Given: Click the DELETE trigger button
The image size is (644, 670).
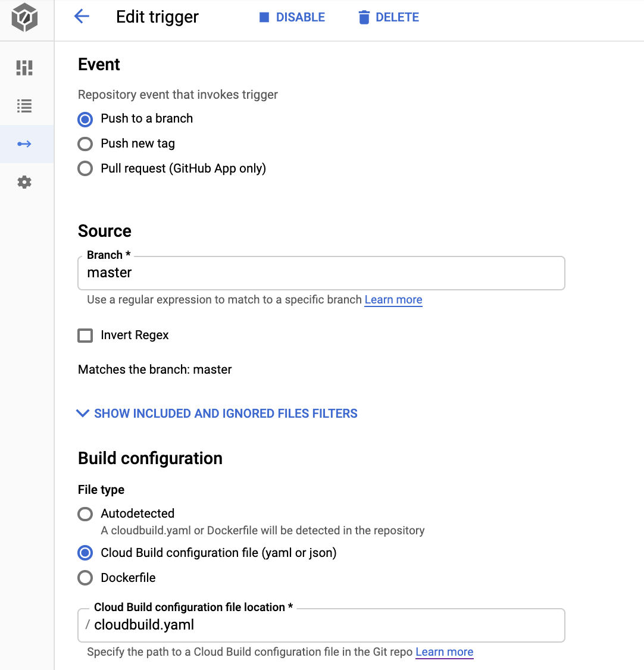Looking at the screenshot, I should click(389, 17).
